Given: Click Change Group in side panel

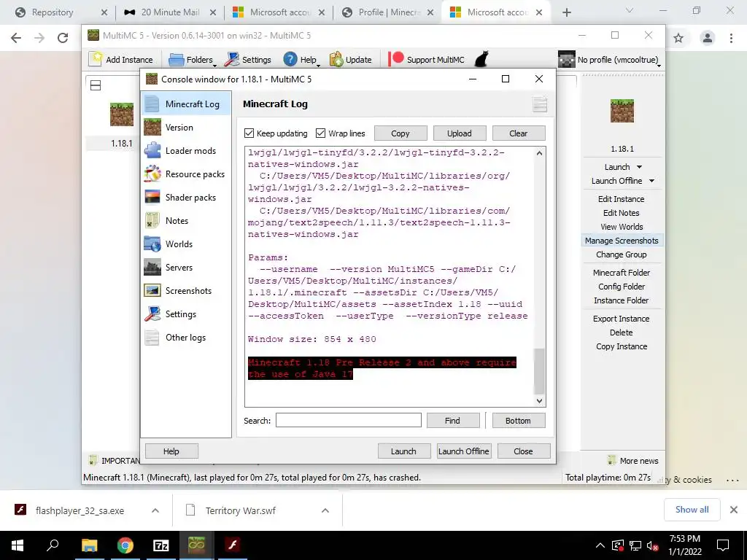Looking at the screenshot, I should click(622, 254).
